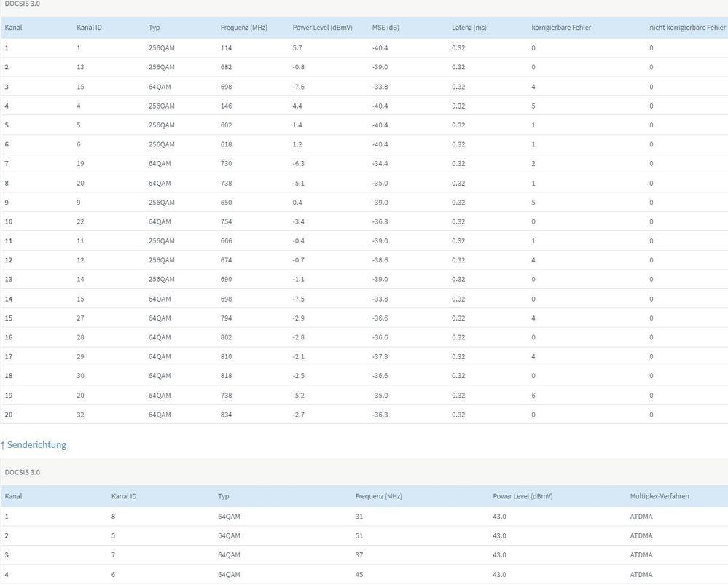Click power level value 4.4
Image resolution: width=728 pixels, height=585 pixels.
(297, 106)
